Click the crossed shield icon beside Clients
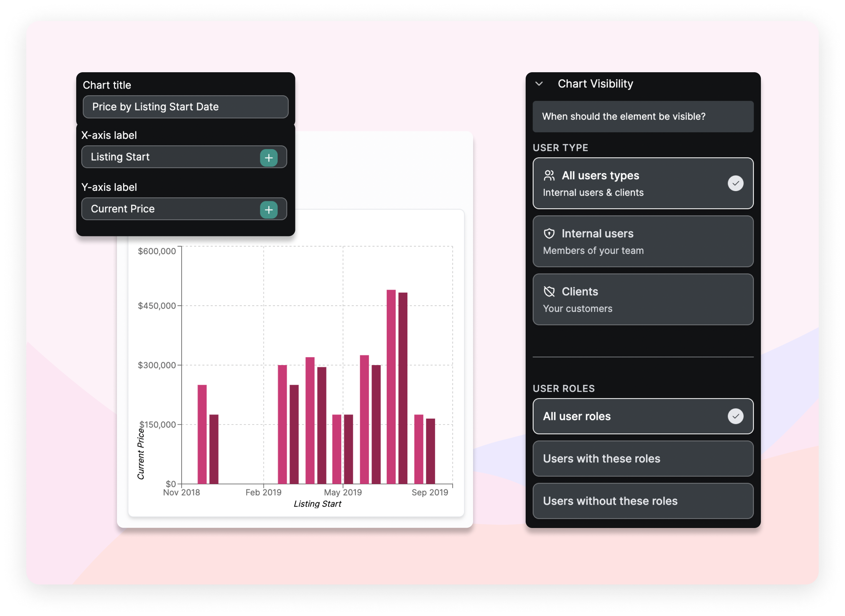This screenshot has width=845, height=616. click(550, 292)
